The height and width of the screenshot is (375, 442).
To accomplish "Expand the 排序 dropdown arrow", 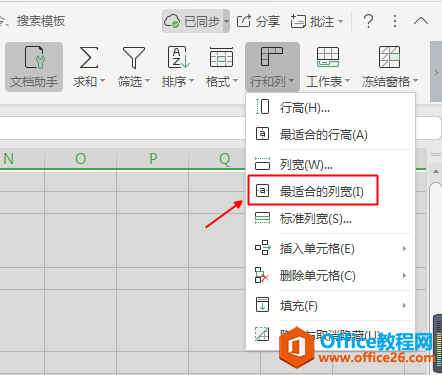I will (191, 81).
